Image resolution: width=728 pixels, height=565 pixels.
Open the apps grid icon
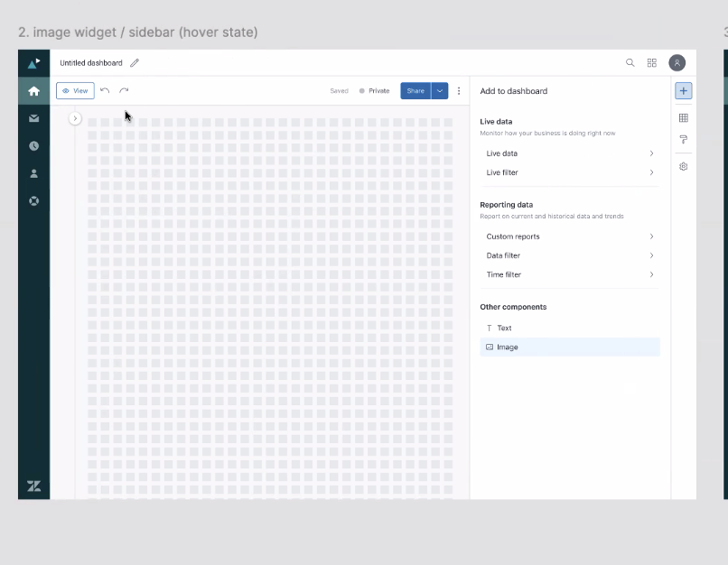point(652,63)
